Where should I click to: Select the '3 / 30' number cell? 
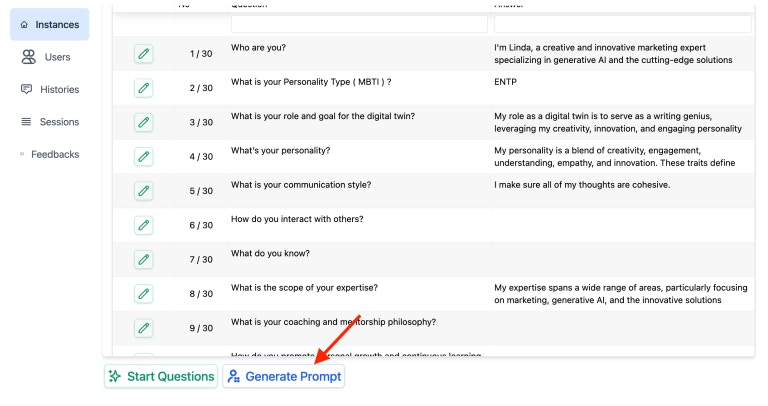[201, 122]
